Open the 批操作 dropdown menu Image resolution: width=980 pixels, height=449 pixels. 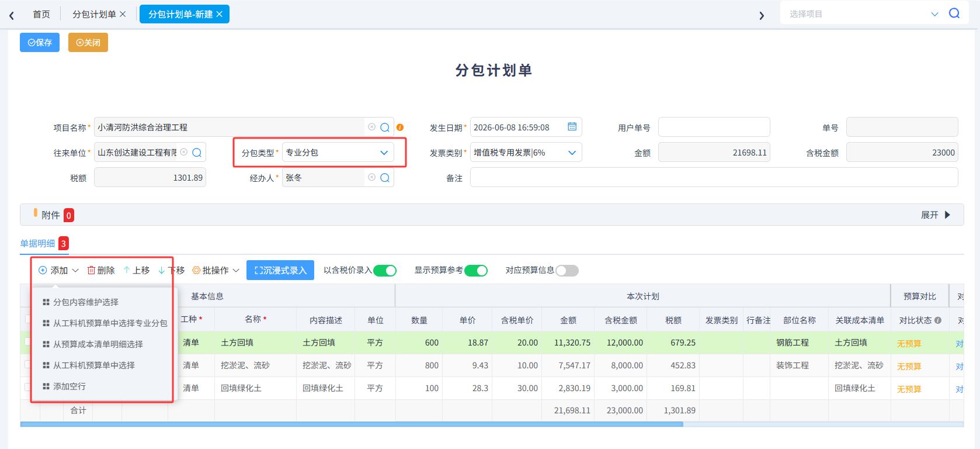point(216,270)
